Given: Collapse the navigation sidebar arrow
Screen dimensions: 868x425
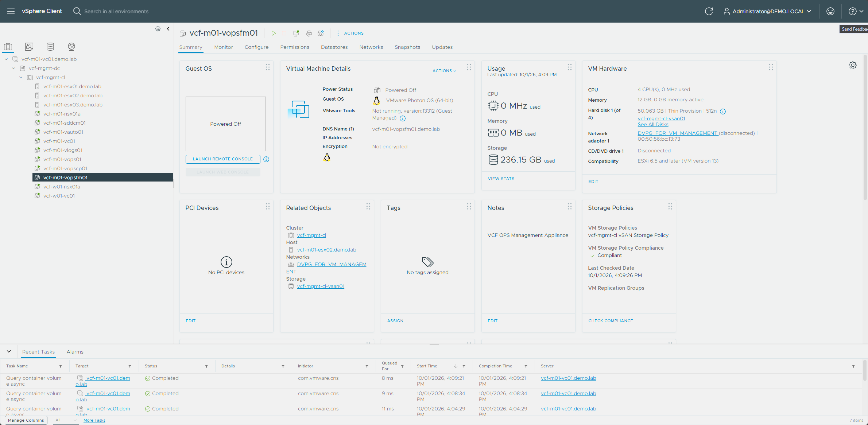Looking at the screenshot, I should [168, 29].
